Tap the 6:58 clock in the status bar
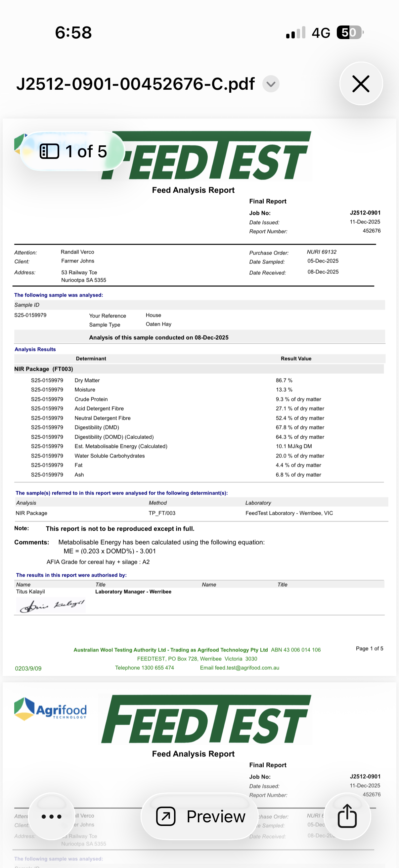The height and width of the screenshot is (868, 399). [x=73, y=32]
